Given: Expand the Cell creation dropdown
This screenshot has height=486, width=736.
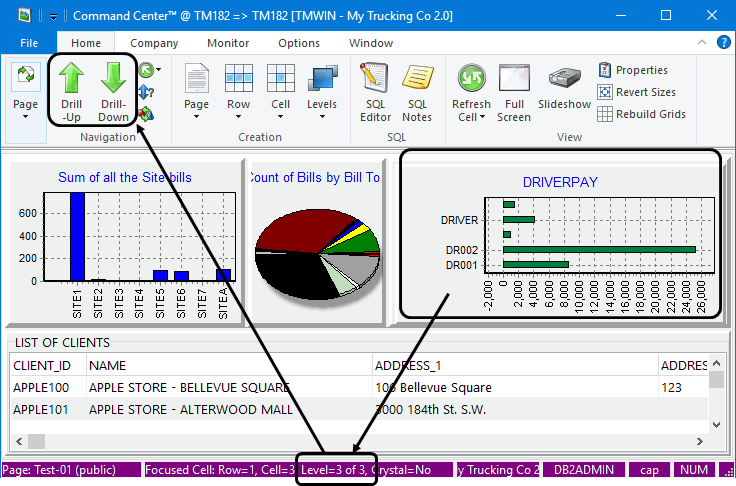Looking at the screenshot, I should (280, 116).
